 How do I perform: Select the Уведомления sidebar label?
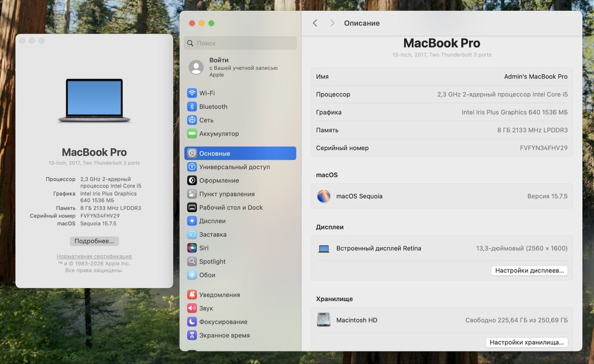pos(220,295)
